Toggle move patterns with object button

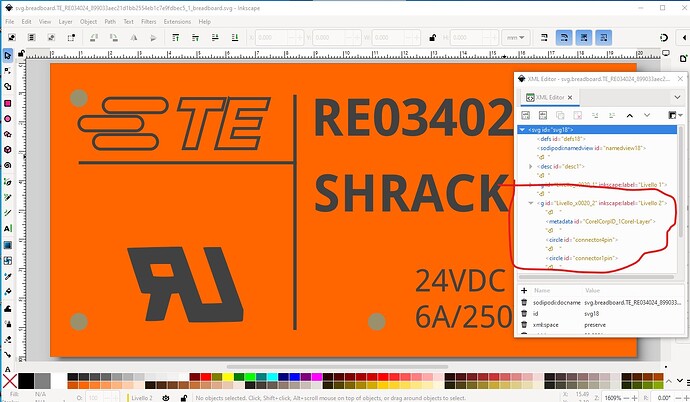tap(604, 37)
